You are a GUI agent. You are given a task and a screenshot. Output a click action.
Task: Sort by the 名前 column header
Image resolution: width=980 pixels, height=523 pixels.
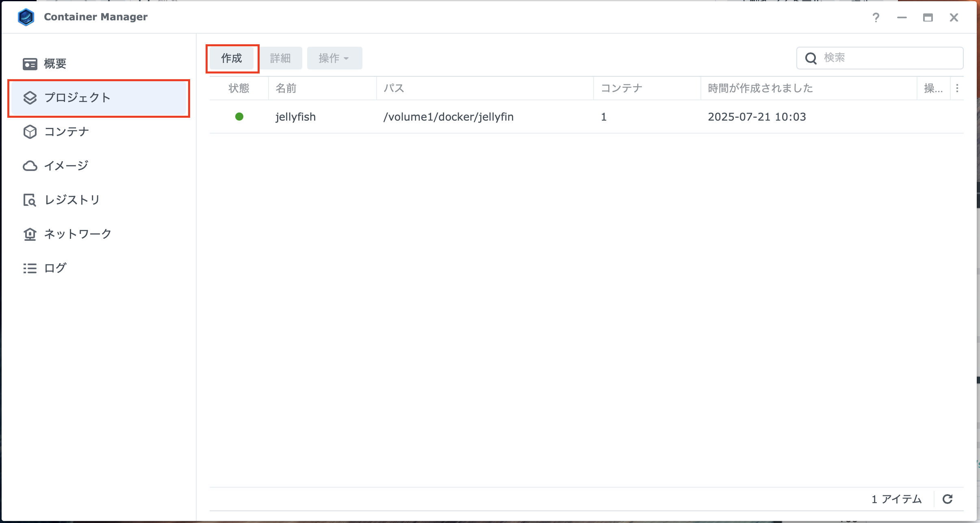pyautogui.click(x=286, y=88)
